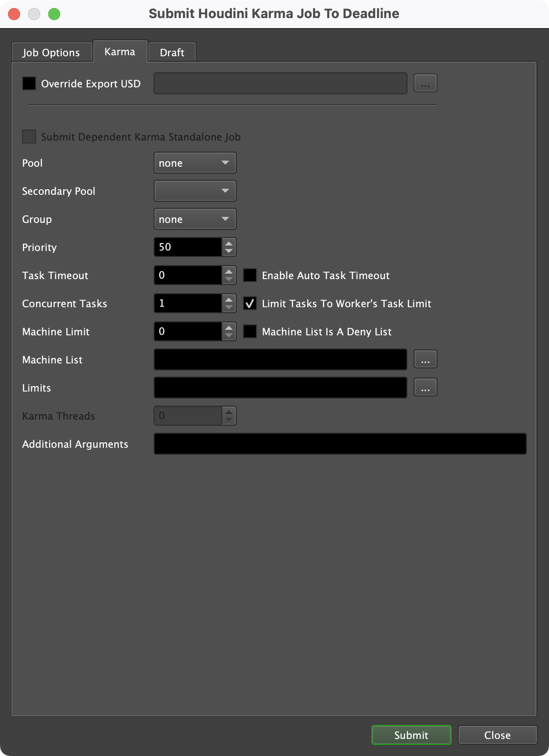This screenshot has height=756, width=549.
Task: Click the browse button next to Limits
Action: pyautogui.click(x=425, y=387)
